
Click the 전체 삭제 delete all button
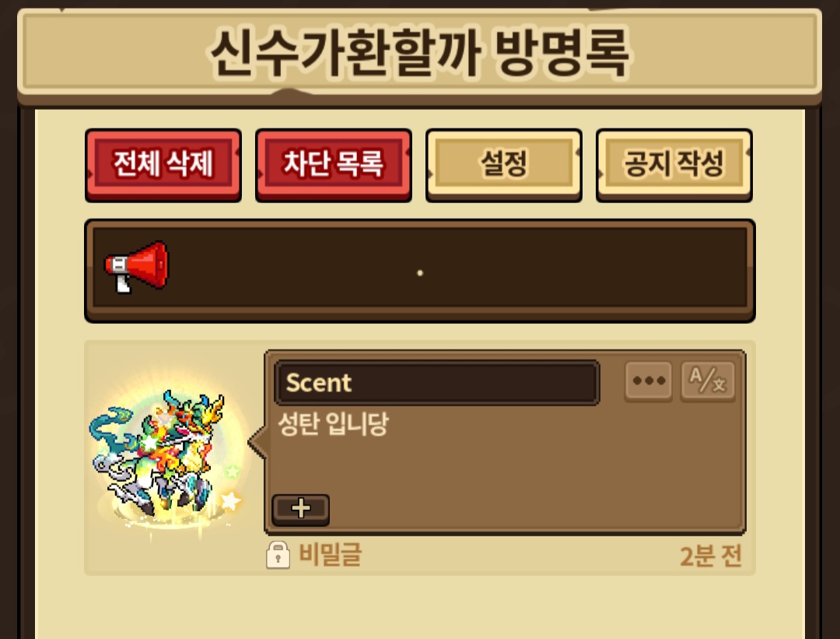point(163,164)
